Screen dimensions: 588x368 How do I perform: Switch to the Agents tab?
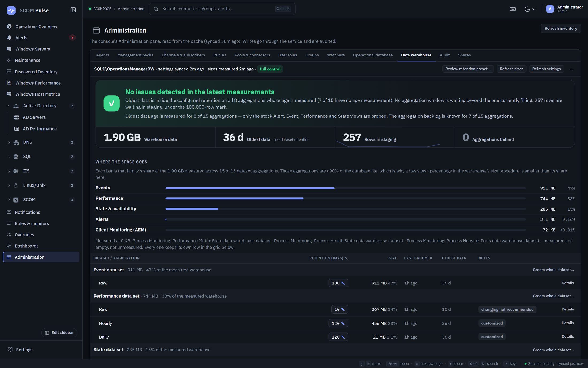tap(103, 55)
